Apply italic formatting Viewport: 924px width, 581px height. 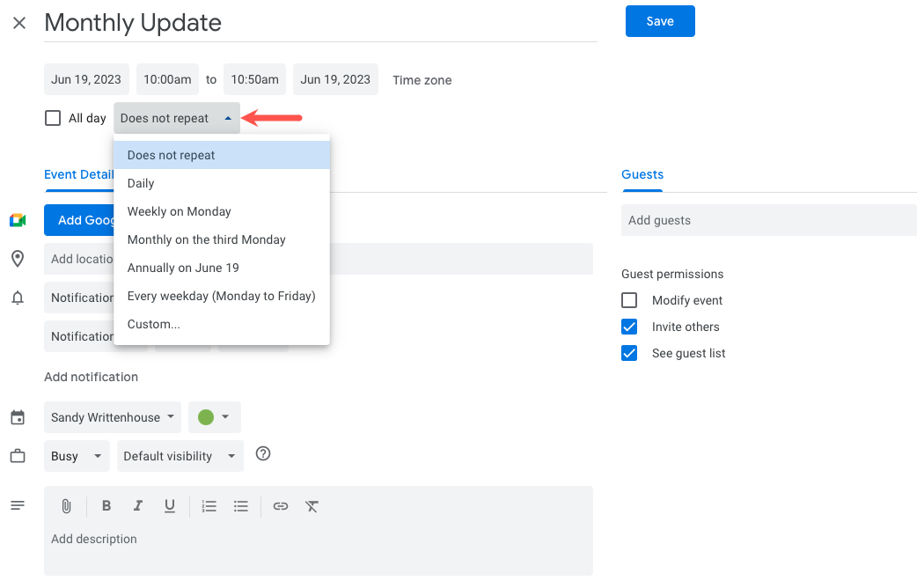click(x=138, y=505)
